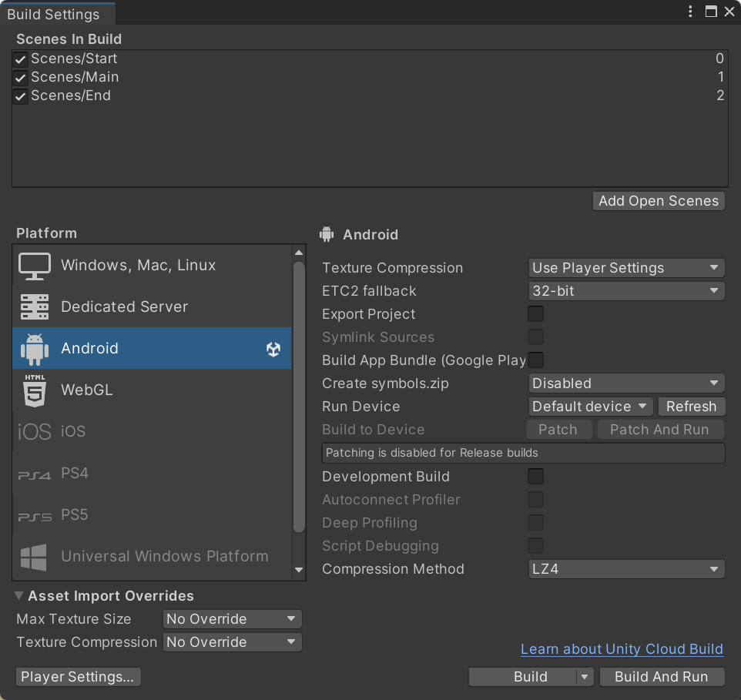
Task: Select the Build Settings tab
Action: 54,14
